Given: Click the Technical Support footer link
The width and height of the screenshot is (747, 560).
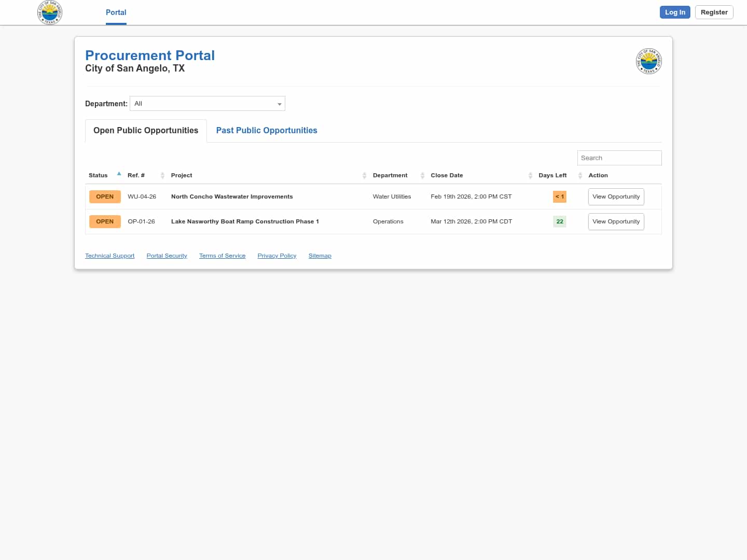Looking at the screenshot, I should click(109, 255).
